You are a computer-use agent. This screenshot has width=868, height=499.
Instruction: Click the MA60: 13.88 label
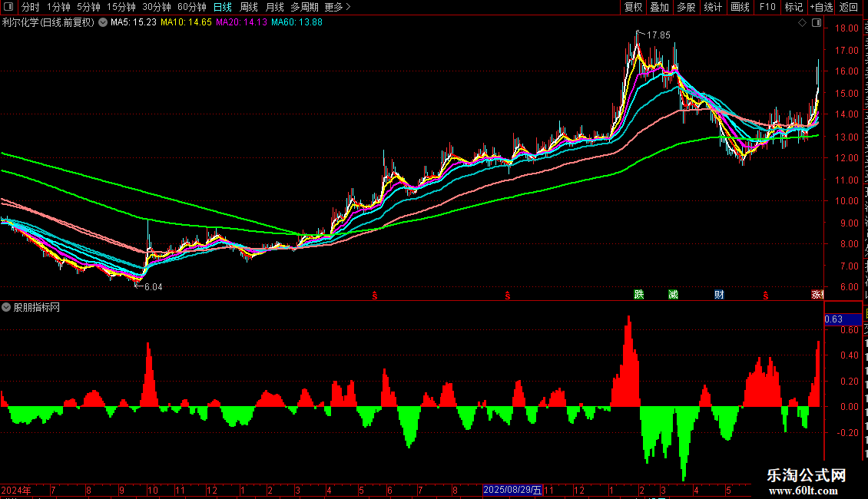click(x=297, y=23)
